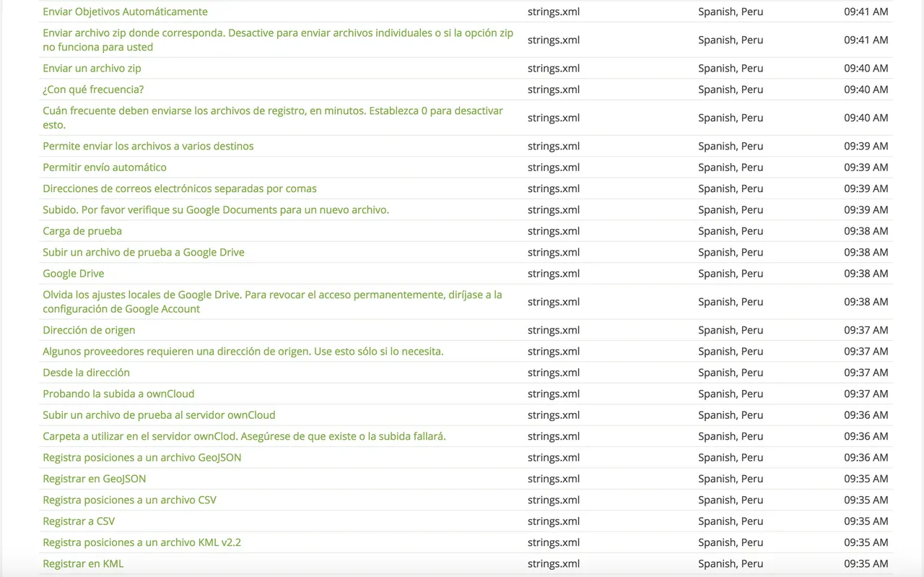Open 'Enviar Objetivos Automáticamente' translation link
924x577 pixels.
point(125,12)
